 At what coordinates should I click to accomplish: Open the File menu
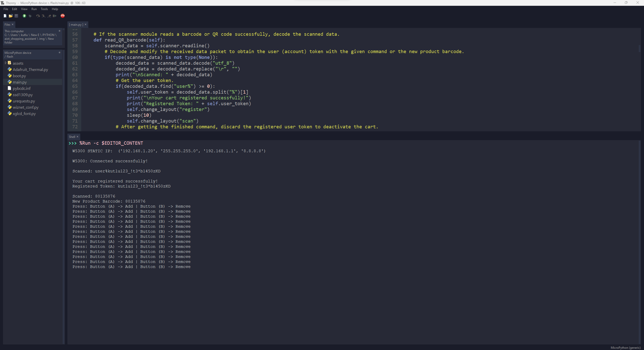click(x=6, y=9)
